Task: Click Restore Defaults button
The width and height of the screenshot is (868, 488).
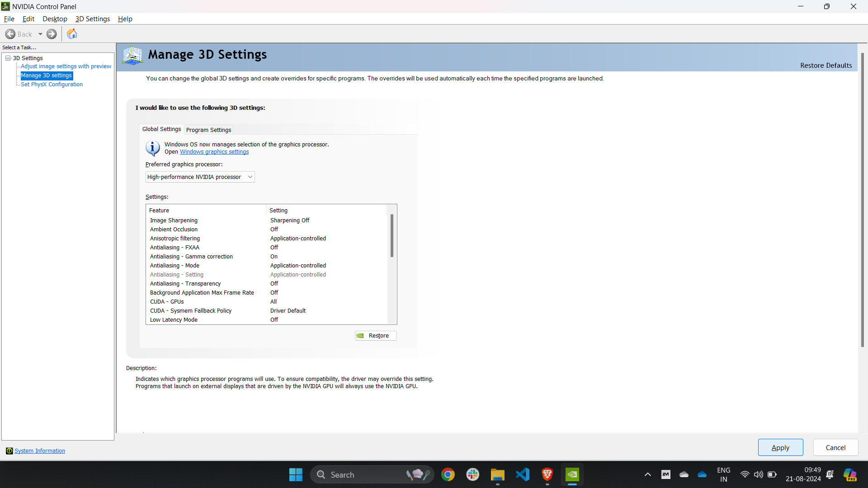Action: pyautogui.click(x=826, y=65)
